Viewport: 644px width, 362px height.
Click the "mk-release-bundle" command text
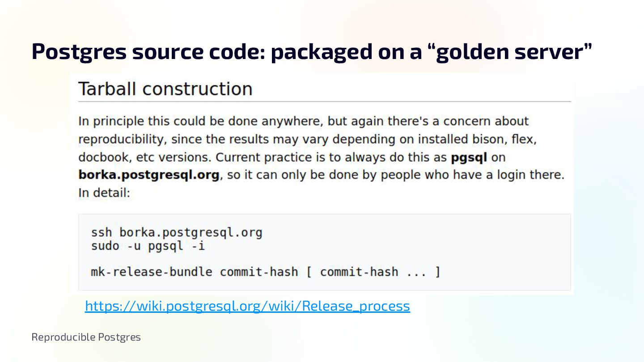(151, 272)
